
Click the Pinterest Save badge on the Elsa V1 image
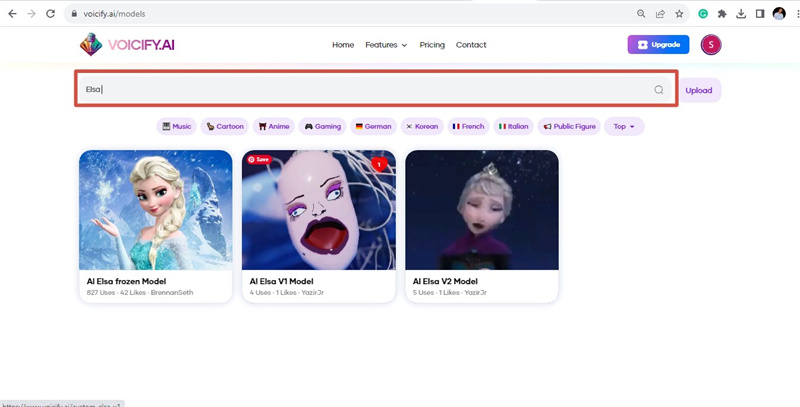(258, 160)
